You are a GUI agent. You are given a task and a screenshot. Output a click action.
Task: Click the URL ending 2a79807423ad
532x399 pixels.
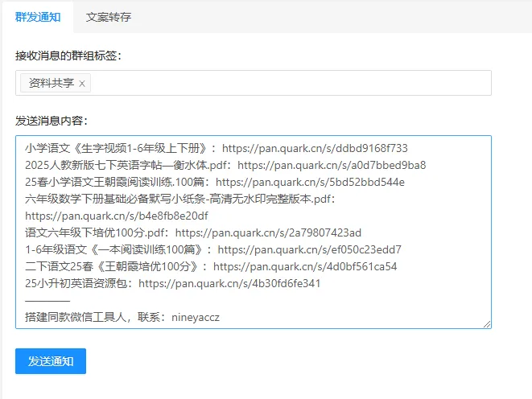coord(268,233)
